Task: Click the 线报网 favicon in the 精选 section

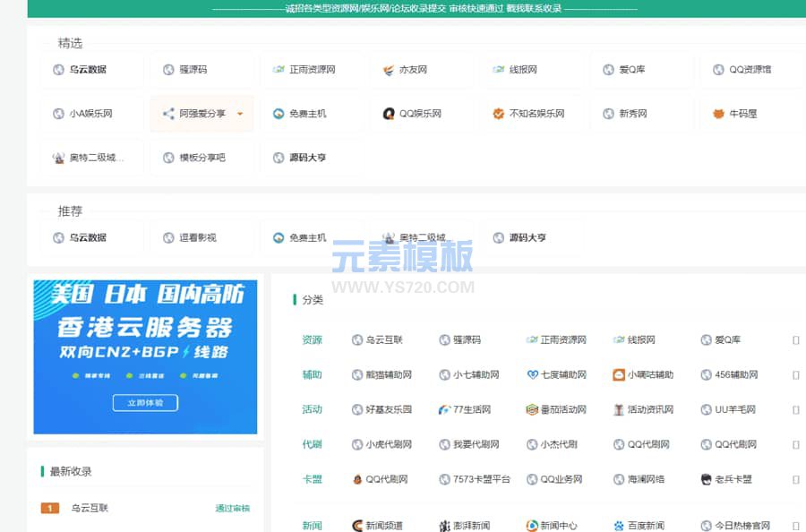Action: tap(499, 69)
